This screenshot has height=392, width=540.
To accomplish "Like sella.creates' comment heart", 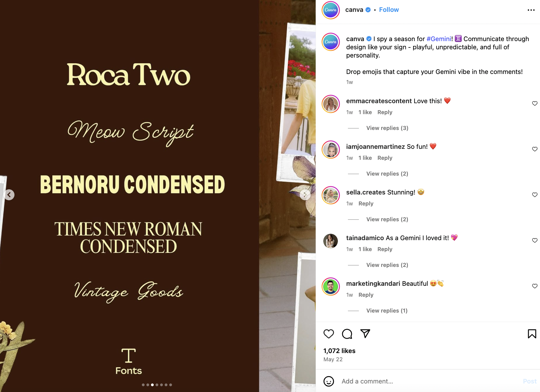I will pos(535,195).
